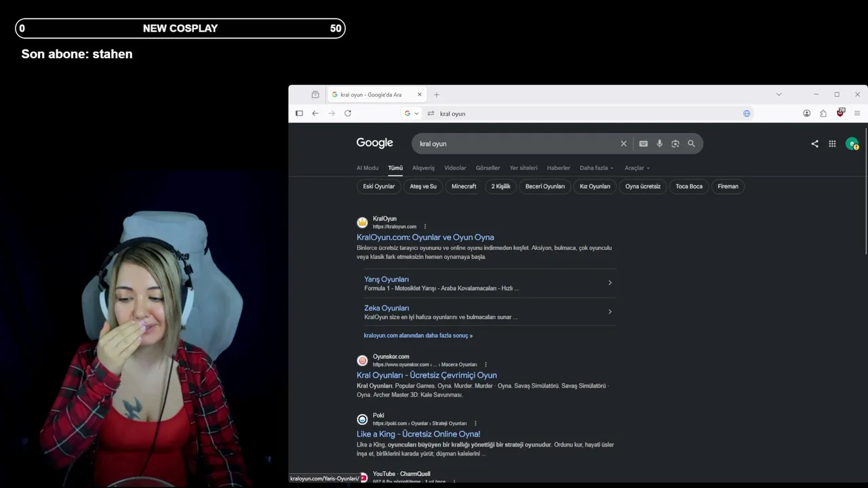Select the 'Oyna ücretsiz' filter chip

coord(643,186)
